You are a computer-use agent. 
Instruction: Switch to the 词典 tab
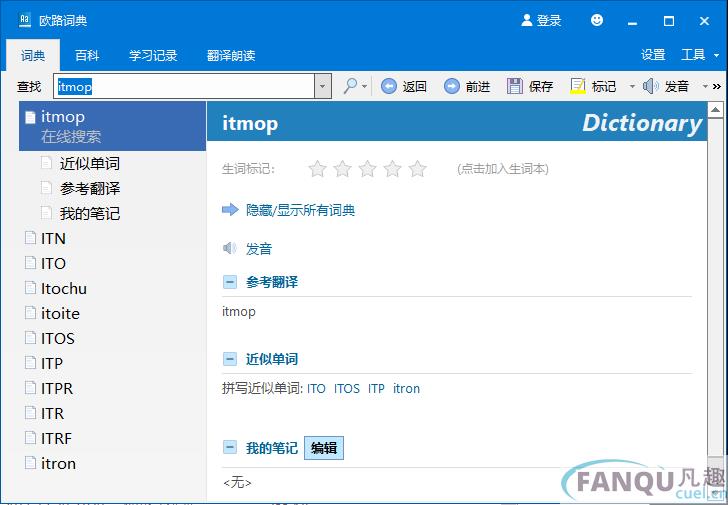coord(33,56)
